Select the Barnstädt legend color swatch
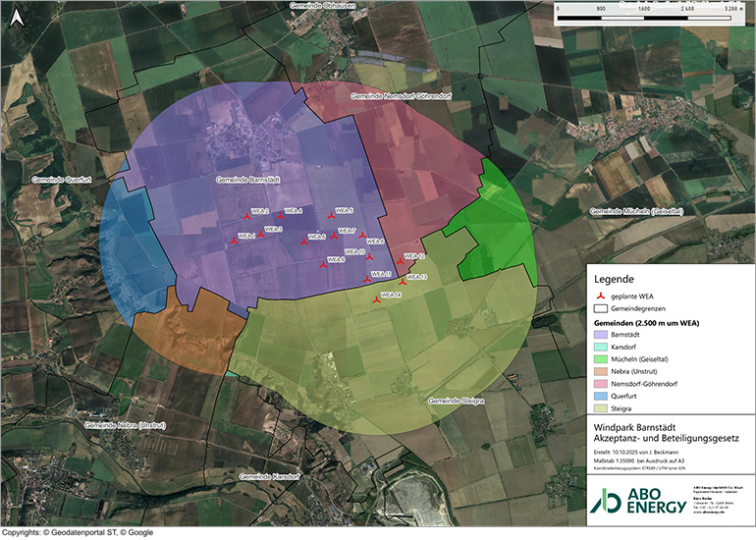This screenshot has height=540, width=756. [601, 335]
